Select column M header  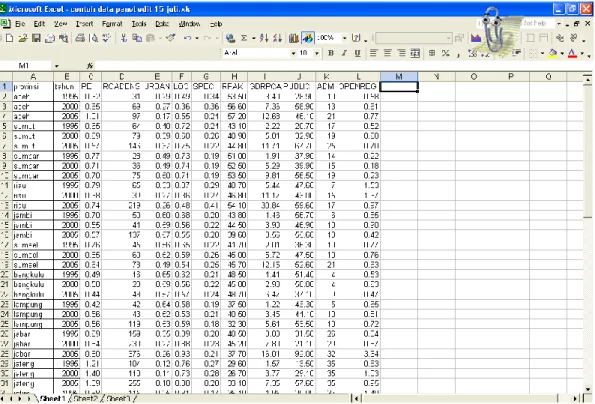(x=399, y=77)
